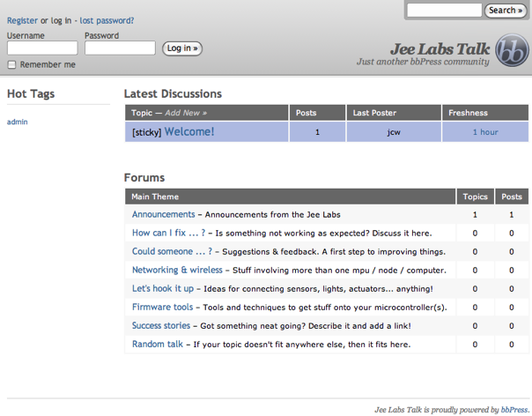Open the Firmware tools forum
532x416 pixels.
coord(163,307)
